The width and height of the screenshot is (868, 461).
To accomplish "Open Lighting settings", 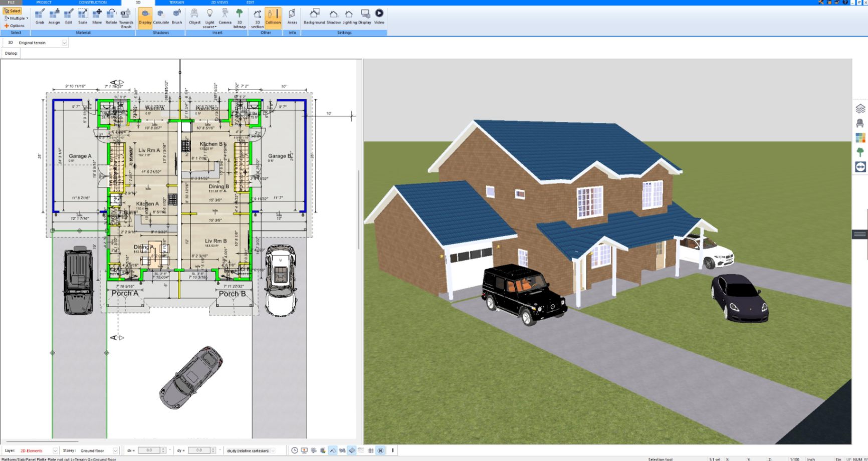I will [x=349, y=17].
